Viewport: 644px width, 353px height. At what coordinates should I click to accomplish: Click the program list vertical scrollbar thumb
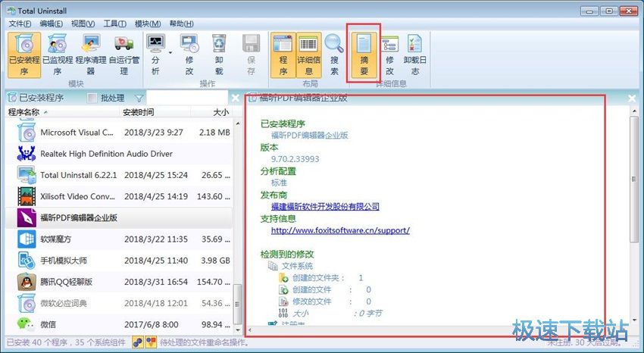[x=237, y=305]
